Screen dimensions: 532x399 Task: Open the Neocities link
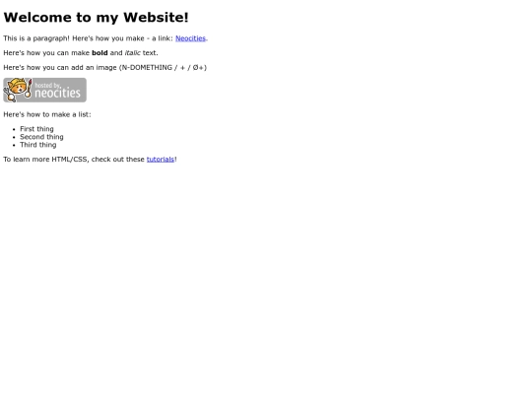click(x=190, y=38)
